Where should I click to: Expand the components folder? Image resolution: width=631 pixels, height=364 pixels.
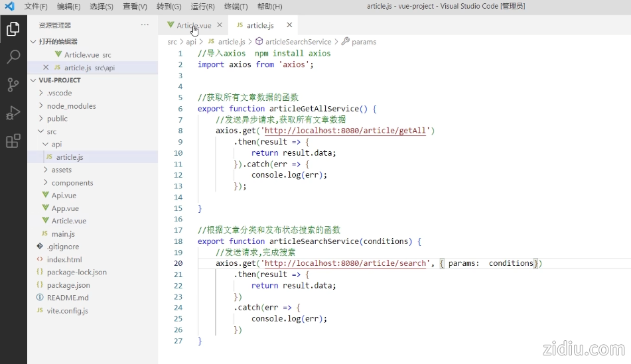72,182
